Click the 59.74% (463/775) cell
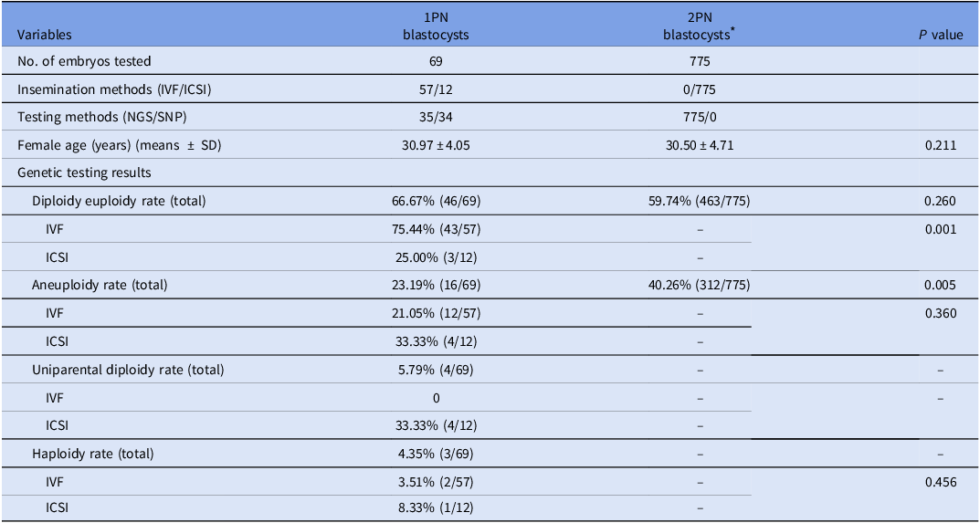The height and width of the screenshot is (523, 980). (697, 201)
